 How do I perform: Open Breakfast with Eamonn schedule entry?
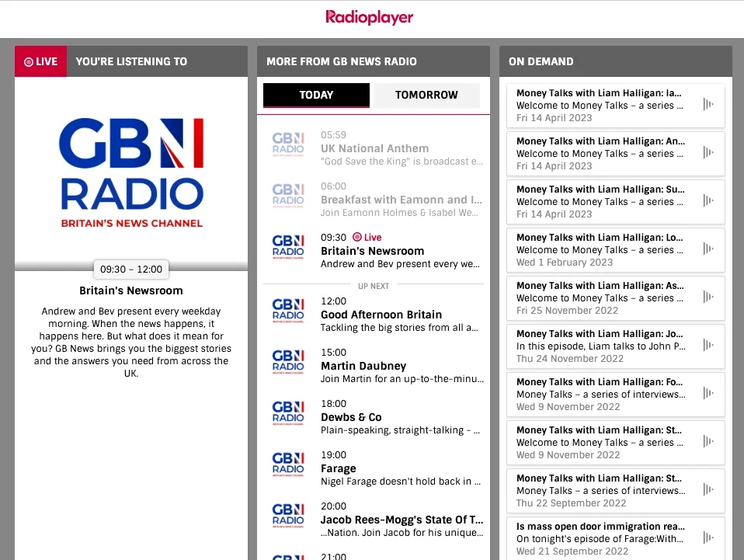(x=374, y=200)
